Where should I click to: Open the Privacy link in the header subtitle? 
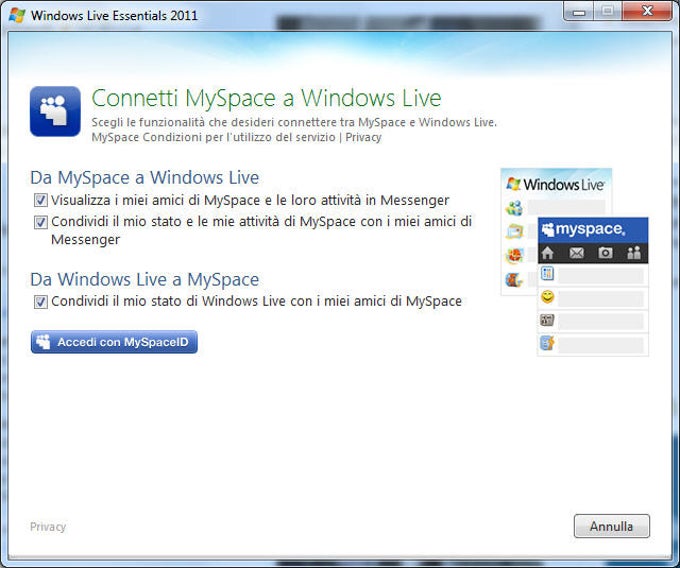point(363,137)
